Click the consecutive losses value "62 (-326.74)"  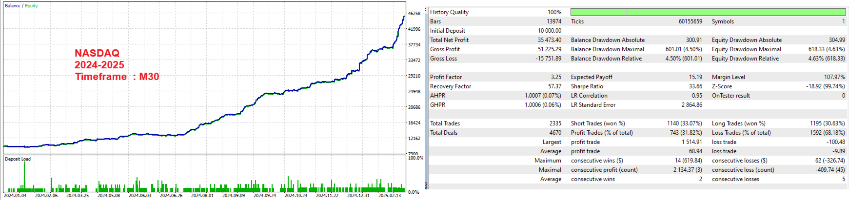(830, 161)
